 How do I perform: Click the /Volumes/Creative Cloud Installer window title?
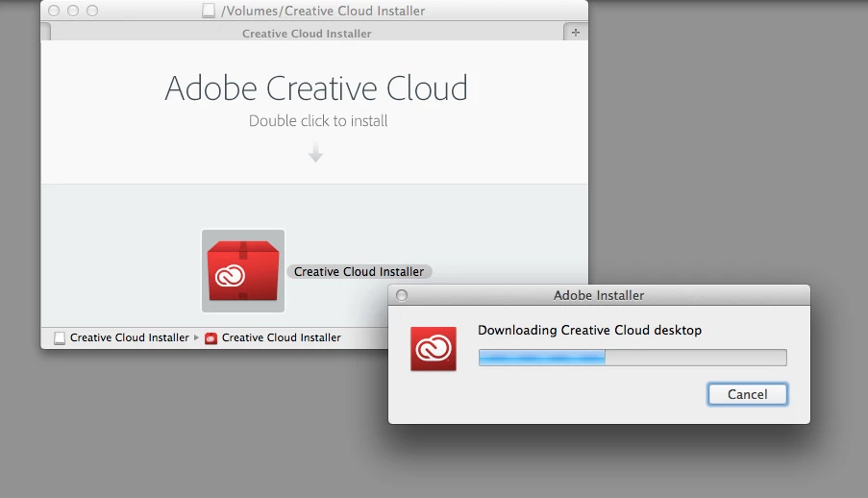click(x=323, y=11)
